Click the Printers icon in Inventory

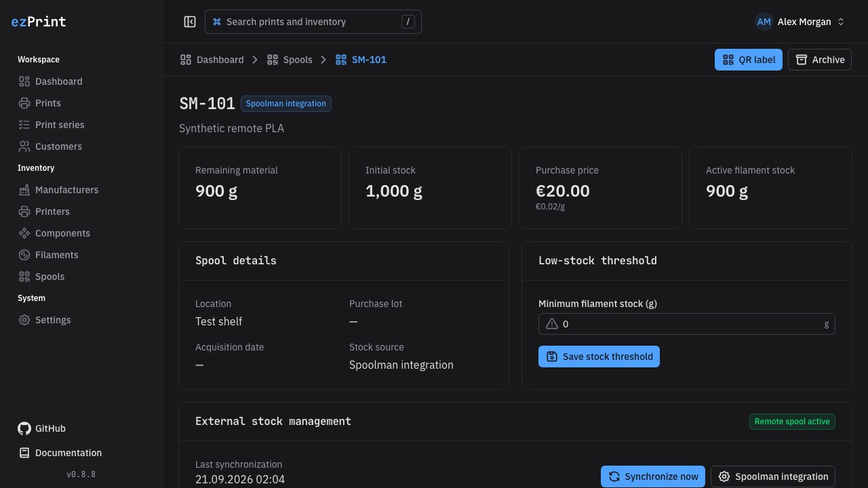coord(24,211)
